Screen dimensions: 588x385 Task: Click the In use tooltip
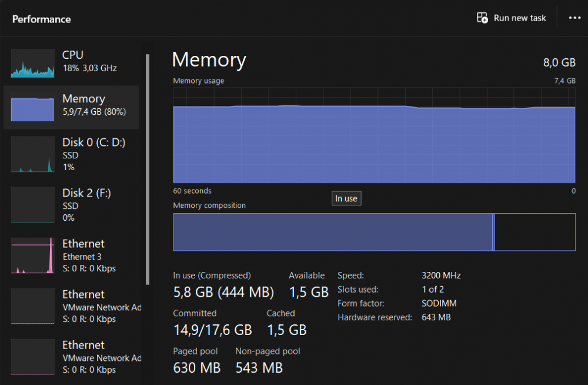[x=346, y=198]
